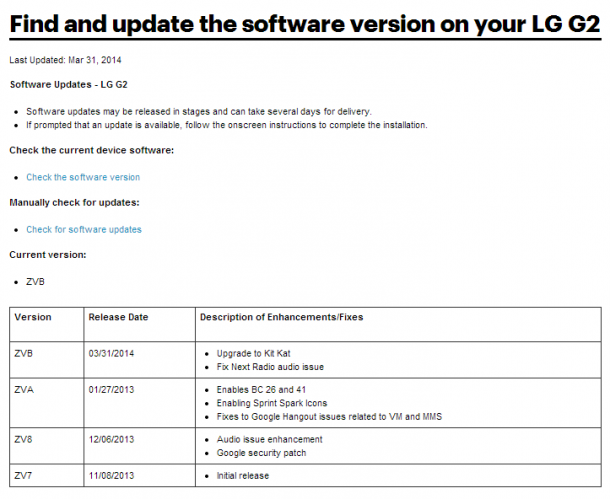Screen dimensions: 610x499
Task: Click the 'Description of Enhancements/Fixes' column header
Action: (281, 317)
